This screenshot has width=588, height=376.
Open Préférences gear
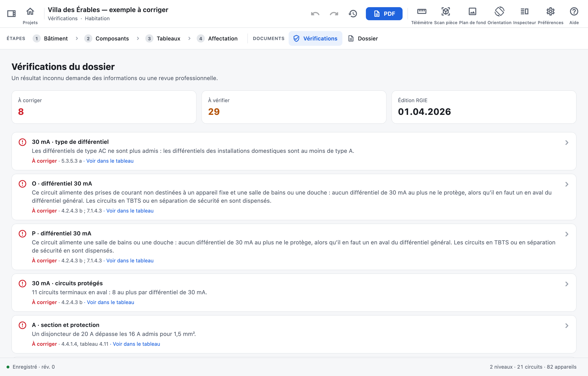click(x=550, y=11)
